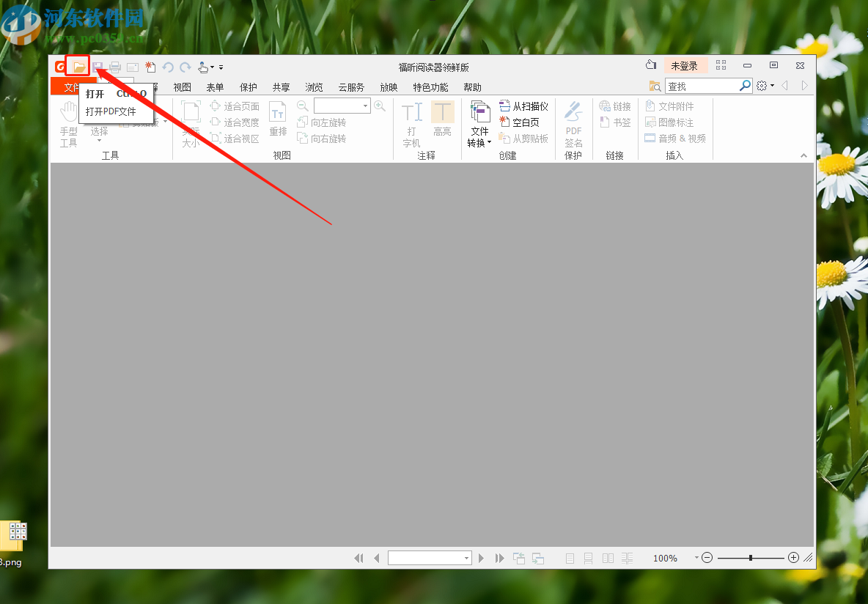Click 书签 bookmark tool in ribbon
The height and width of the screenshot is (604, 868).
coord(615,122)
